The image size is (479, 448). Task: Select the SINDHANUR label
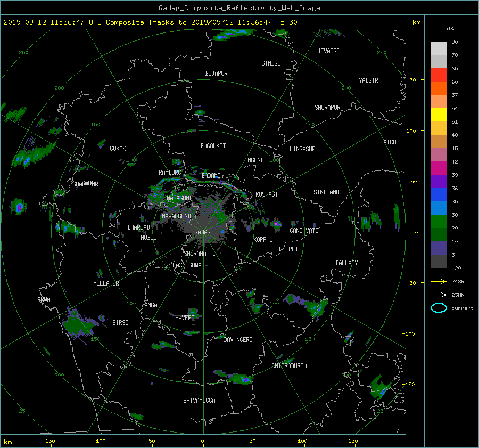point(328,192)
